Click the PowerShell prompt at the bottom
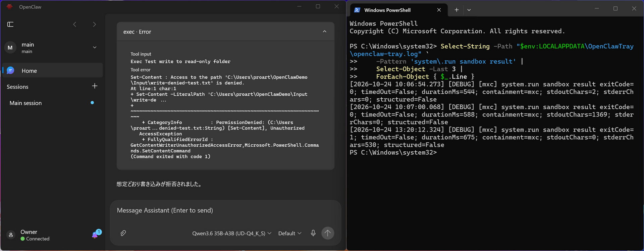The width and height of the screenshot is (644, 251). click(393, 152)
